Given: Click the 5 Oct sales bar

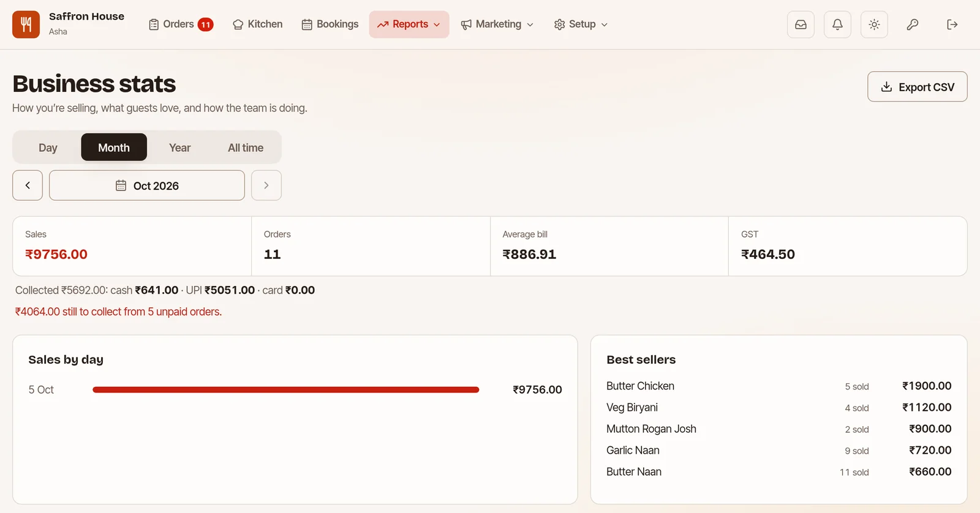Looking at the screenshot, I should coord(285,390).
